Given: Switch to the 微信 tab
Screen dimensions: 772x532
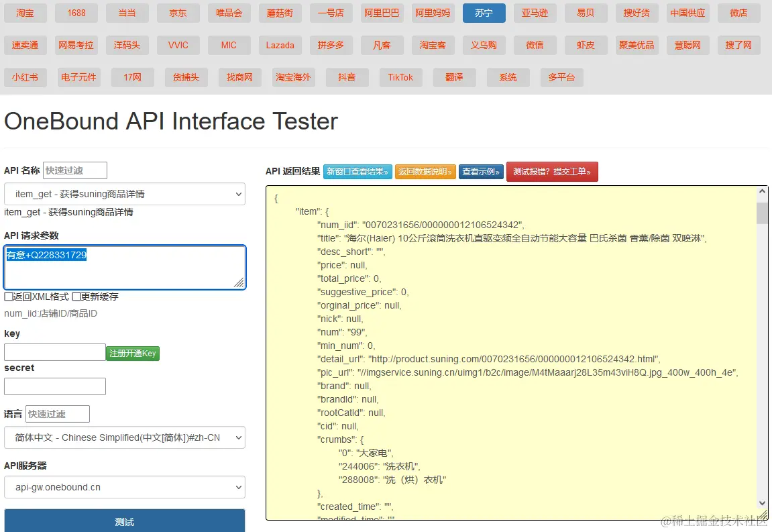Looking at the screenshot, I should click(x=535, y=46).
